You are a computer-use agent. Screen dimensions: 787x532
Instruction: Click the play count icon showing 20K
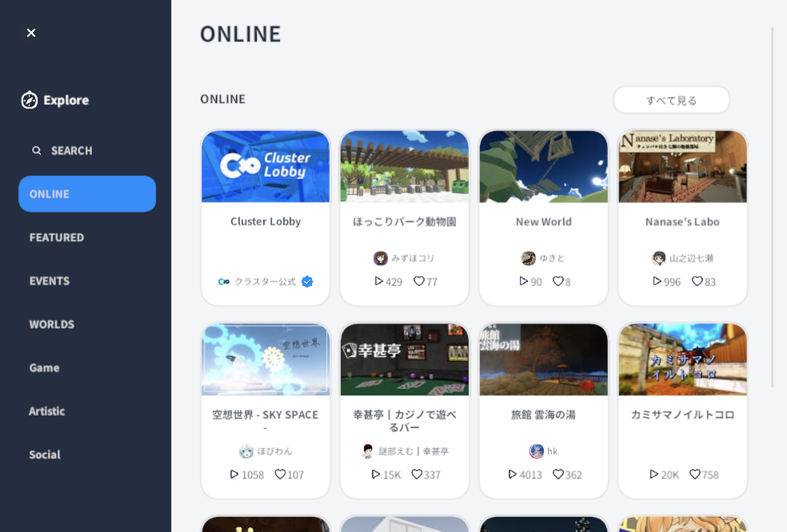[x=654, y=474]
